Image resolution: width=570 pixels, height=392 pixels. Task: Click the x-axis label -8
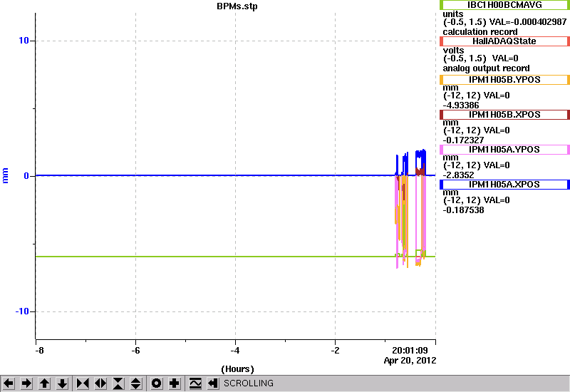39,351
